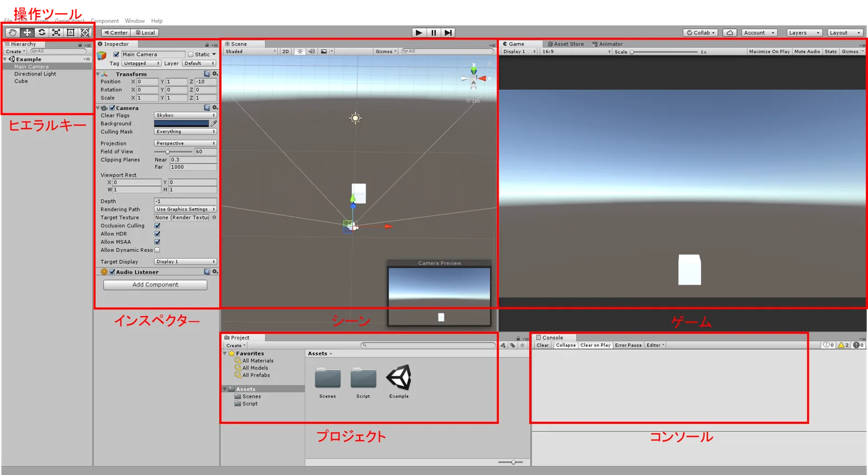Toggle 2D scene view mode
The width and height of the screenshot is (868, 475).
[285, 52]
